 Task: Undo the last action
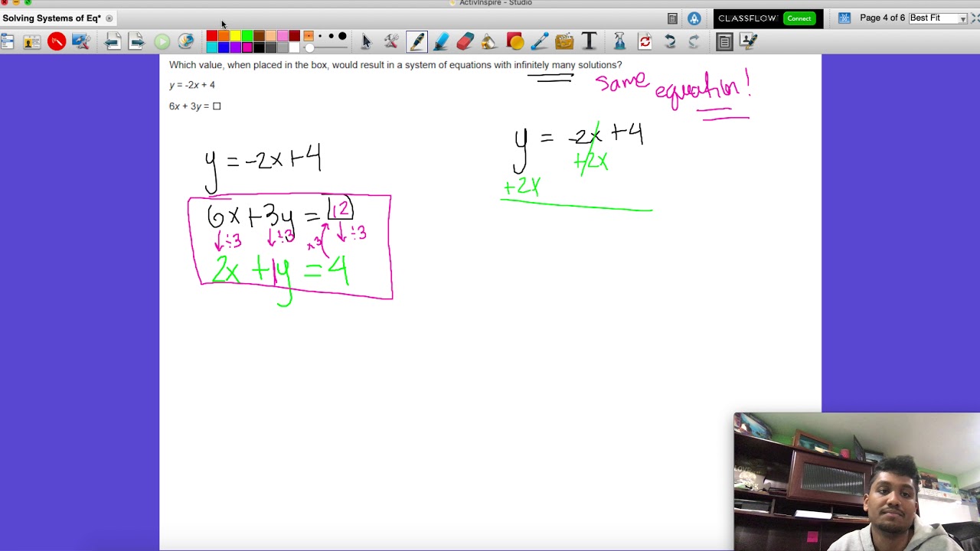coord(670,41)
